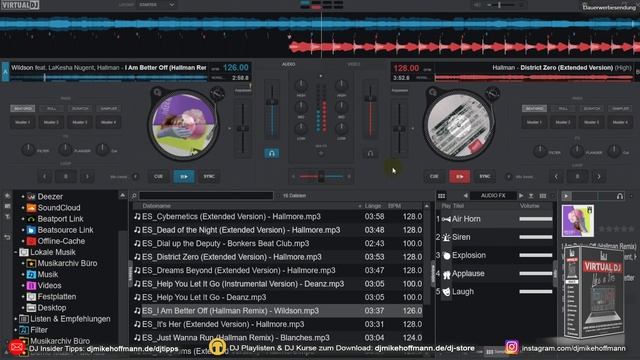The width and height of the screenshot is (640, 360).
Task: Expand the Filter tree node
Action: [x=15, y=330]
